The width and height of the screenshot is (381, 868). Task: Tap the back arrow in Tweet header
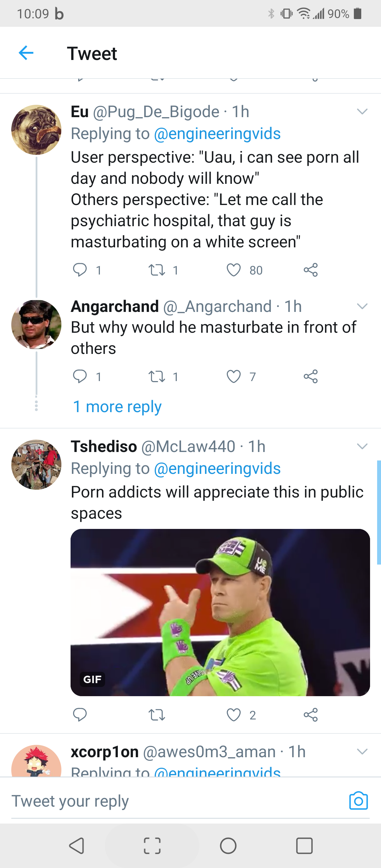(26, 53)
